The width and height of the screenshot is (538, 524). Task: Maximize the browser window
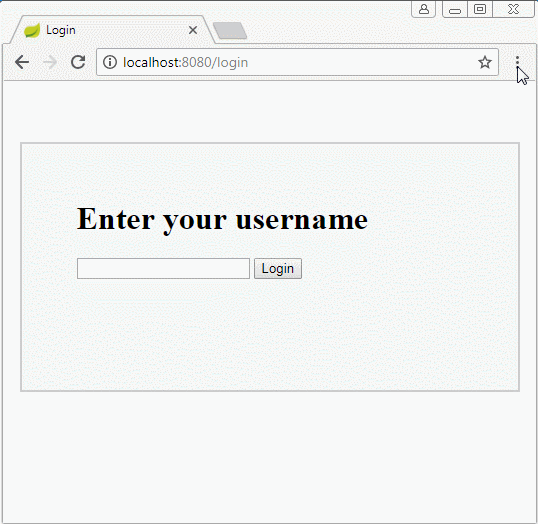[x=480, y=9]
